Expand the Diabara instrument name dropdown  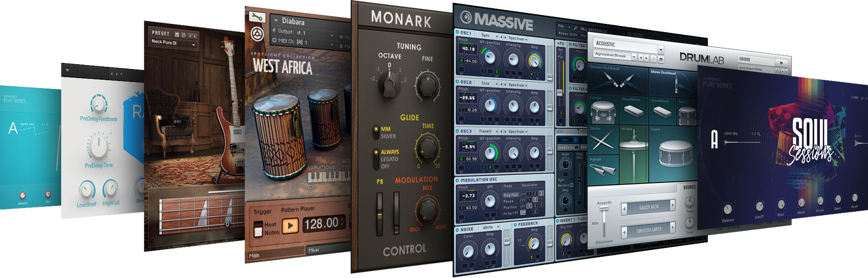[x=276, y=21]
